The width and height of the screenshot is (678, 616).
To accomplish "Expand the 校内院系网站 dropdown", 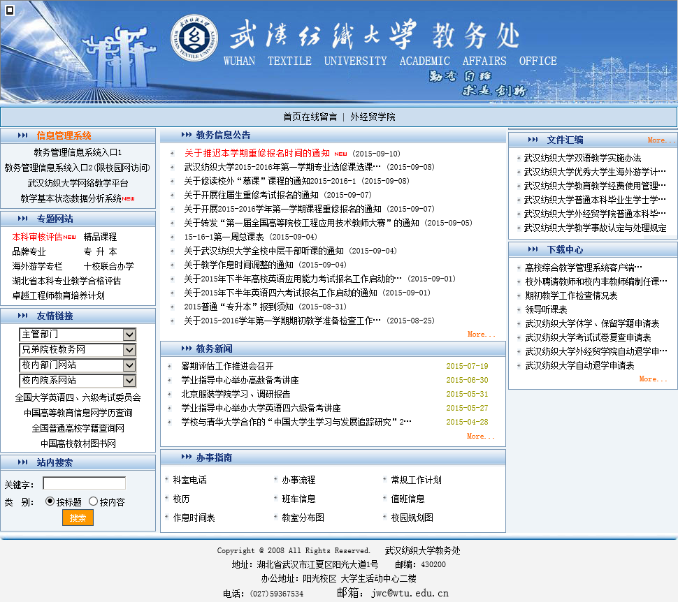I will 78,380.
